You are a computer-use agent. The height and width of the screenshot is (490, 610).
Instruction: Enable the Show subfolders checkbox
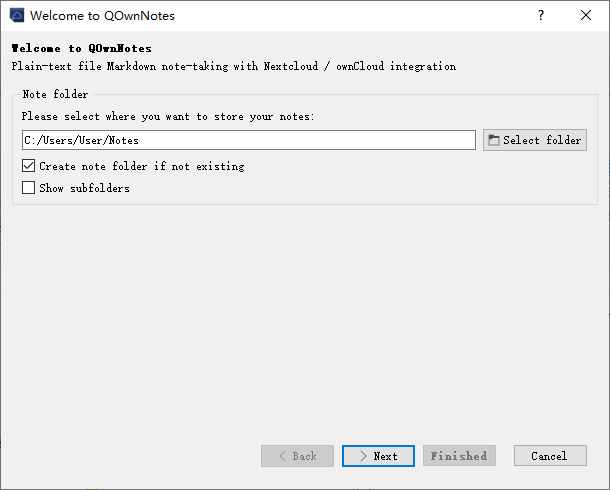(x=29, y=188)
